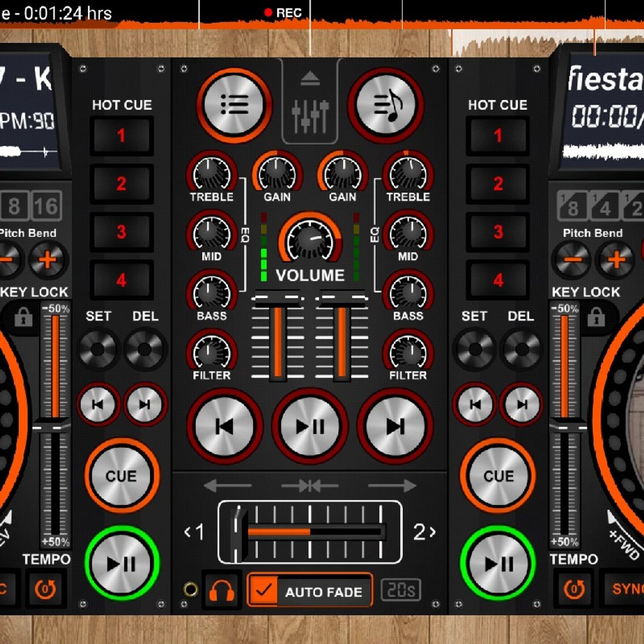Fade crossfader to deck 1 arrow
644x644 pixels.
point(228,485)
